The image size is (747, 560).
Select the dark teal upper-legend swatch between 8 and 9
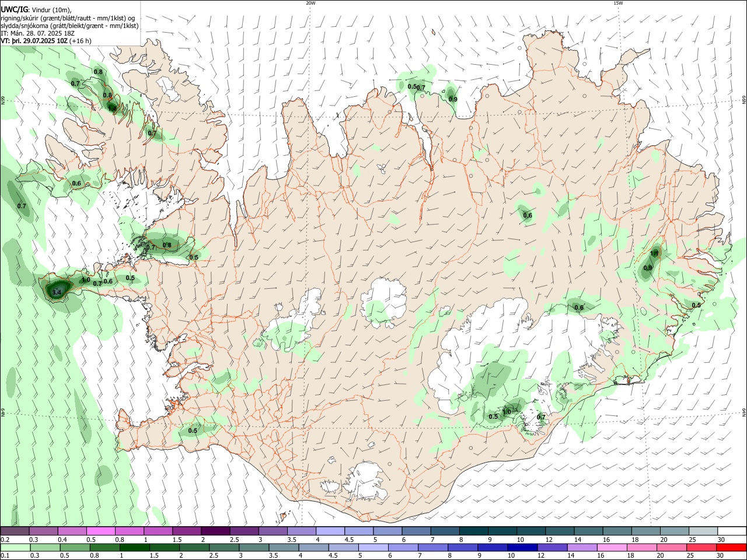[x=474, y=531]
